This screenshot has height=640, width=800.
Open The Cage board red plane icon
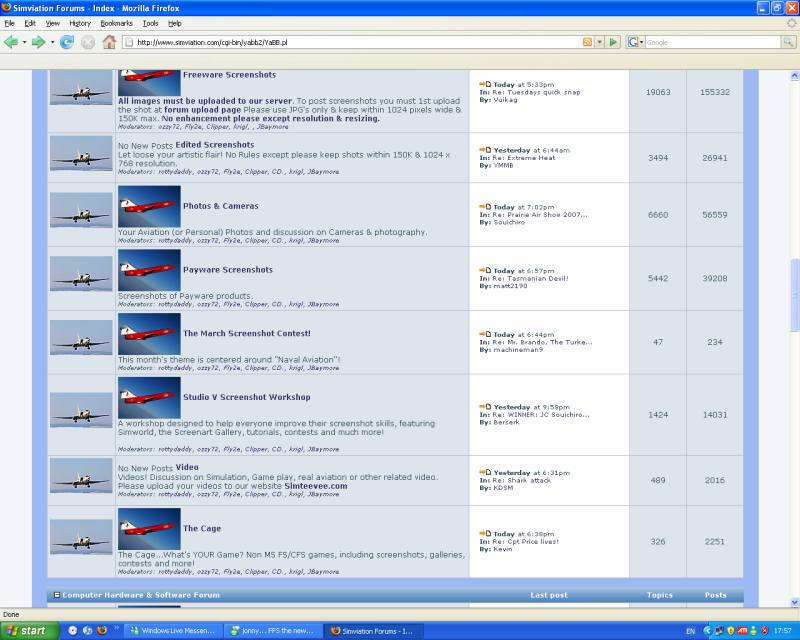tap(149, 528)
